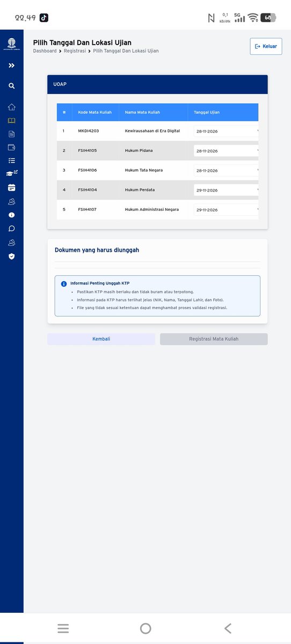Tap the TikTok icon in status bar
The width and height of the screenshot is (291, 644).
[x=44, y=18]
